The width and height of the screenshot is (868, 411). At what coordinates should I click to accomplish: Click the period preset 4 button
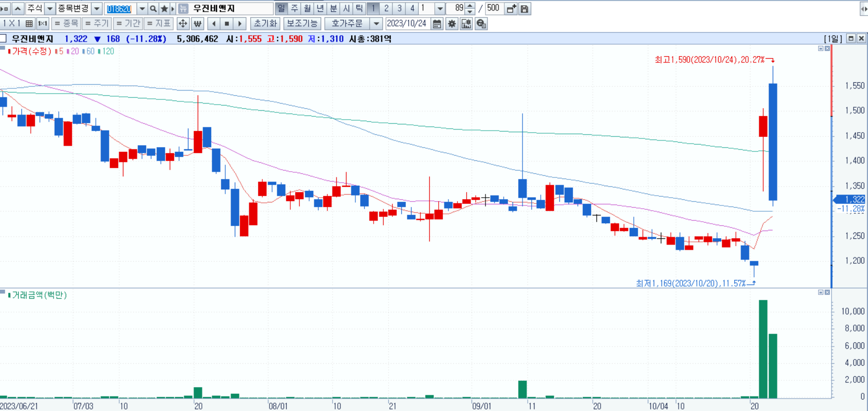pos(412,8)
